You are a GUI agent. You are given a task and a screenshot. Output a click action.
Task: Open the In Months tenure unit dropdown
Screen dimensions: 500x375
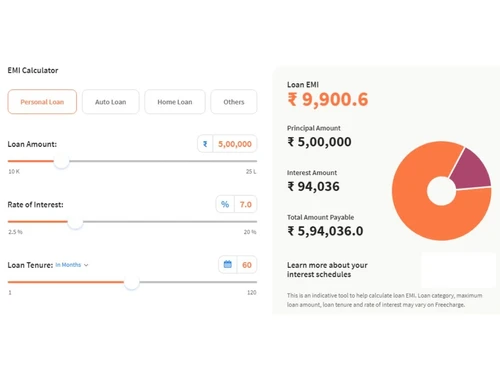(72, 265)
